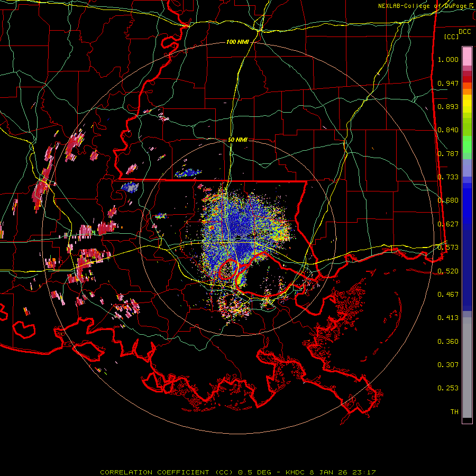Click the 0.413 scale value
This screenshot has height=476, width=476.
[448, 318]
